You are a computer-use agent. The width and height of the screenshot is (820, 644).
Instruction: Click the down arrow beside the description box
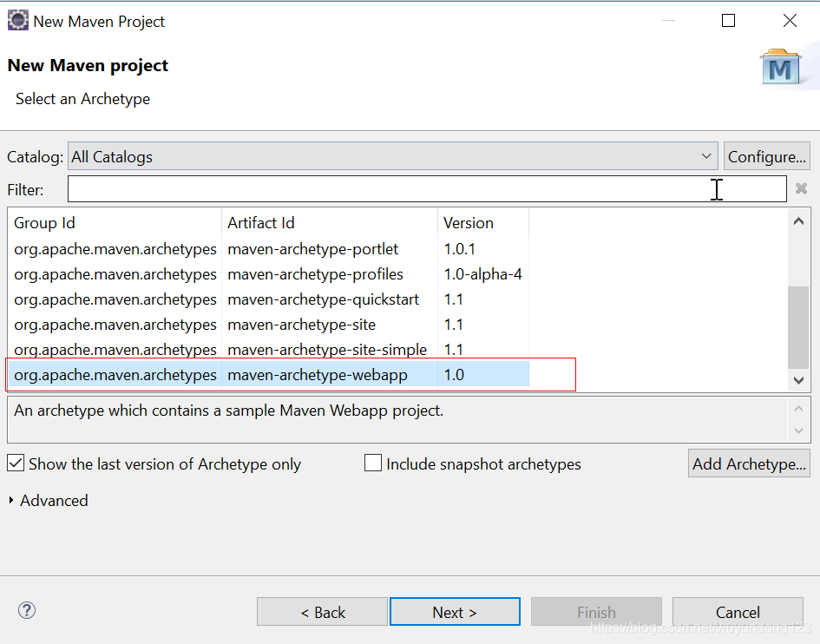tap(799, 430)
